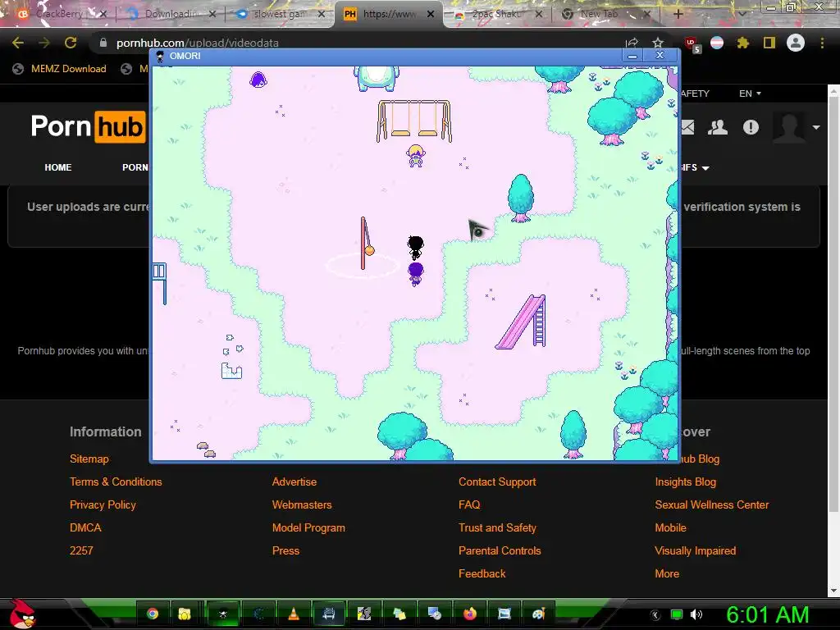Open Parental Controls link
The height and width of the screenshot is (630, 840).
click(x=500, y=550)
